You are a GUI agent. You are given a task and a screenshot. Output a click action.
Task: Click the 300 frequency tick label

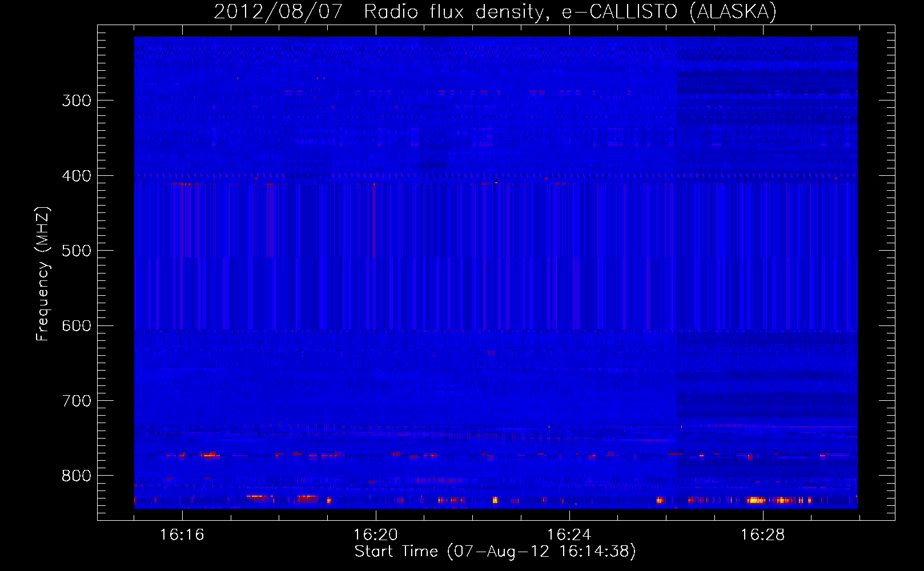[x=77, y=100]
